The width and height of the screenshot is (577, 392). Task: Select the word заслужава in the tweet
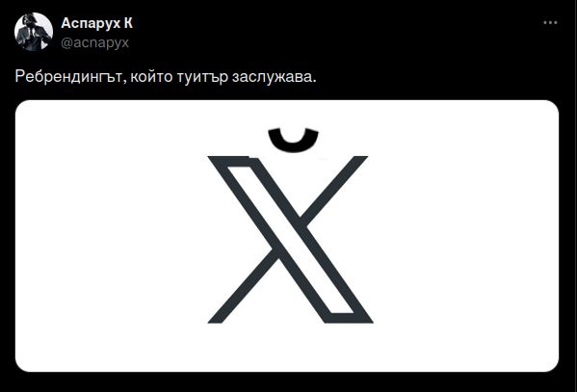coord(272,77)
